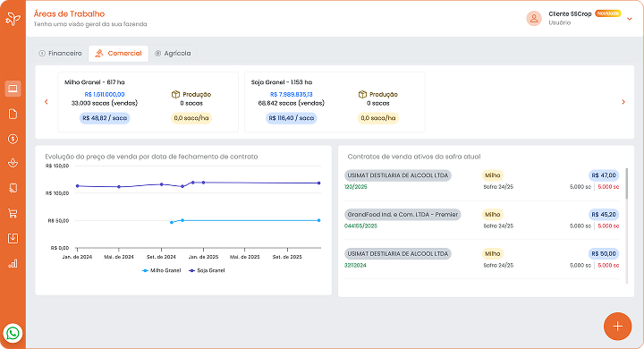Click the orange plus add button

(617, 327)
